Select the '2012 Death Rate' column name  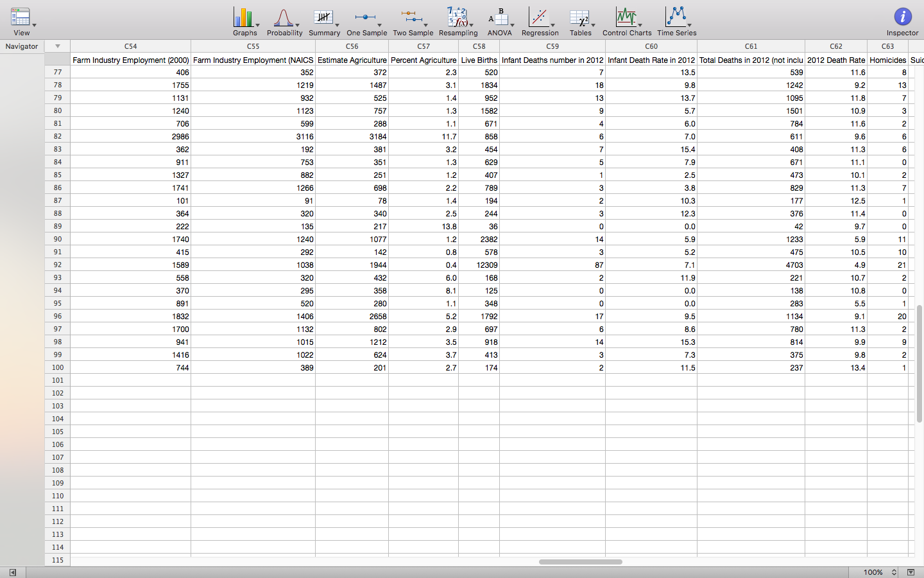[836, 60]
